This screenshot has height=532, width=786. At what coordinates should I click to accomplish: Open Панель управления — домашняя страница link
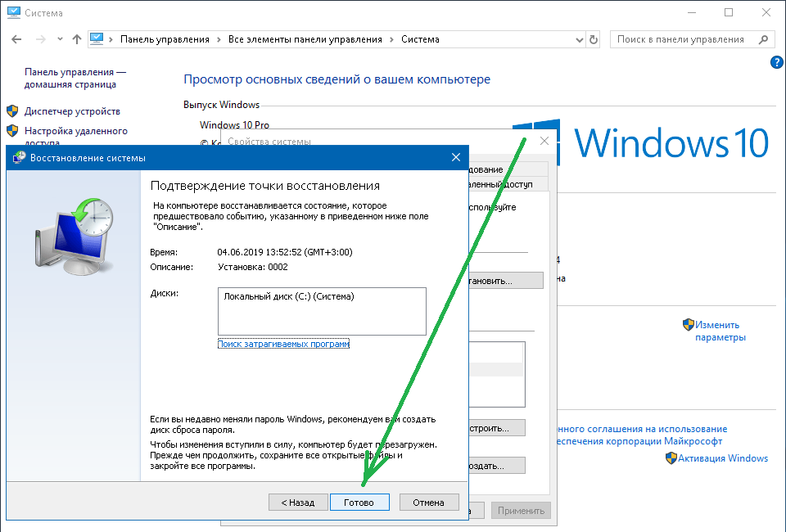pyautogui.click(x=75, y=78)
